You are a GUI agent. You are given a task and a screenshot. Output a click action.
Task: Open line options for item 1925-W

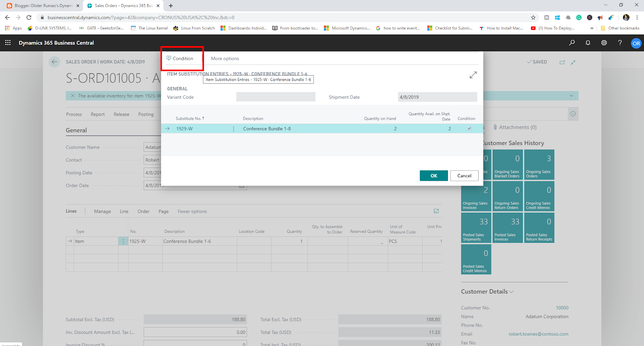123,241
